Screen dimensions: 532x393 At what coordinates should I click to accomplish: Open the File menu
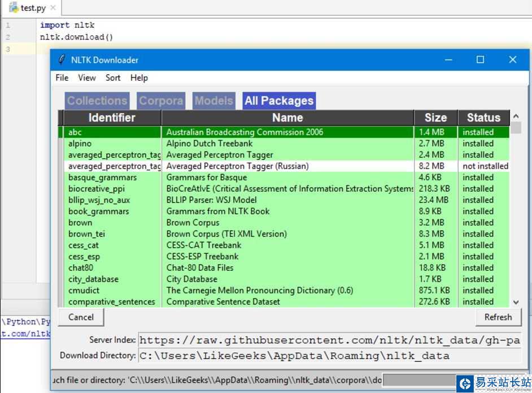click(x=62, y=78)
